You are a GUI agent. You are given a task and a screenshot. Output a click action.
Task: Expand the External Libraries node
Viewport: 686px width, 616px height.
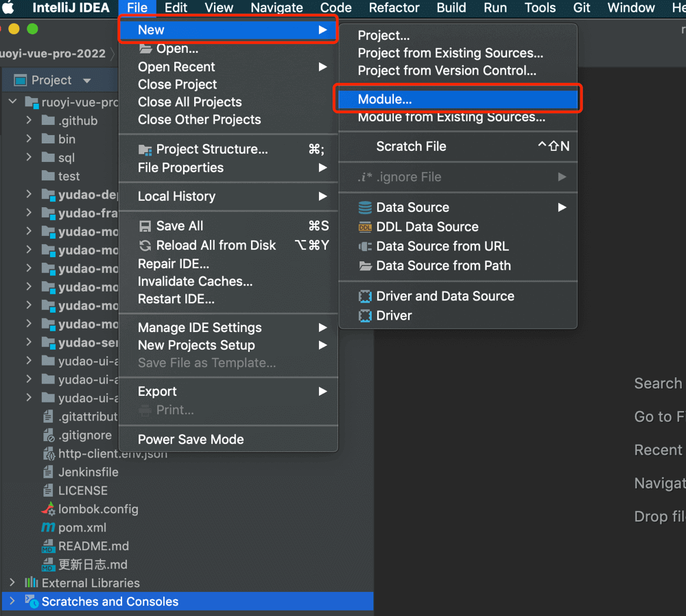(12, 582)
